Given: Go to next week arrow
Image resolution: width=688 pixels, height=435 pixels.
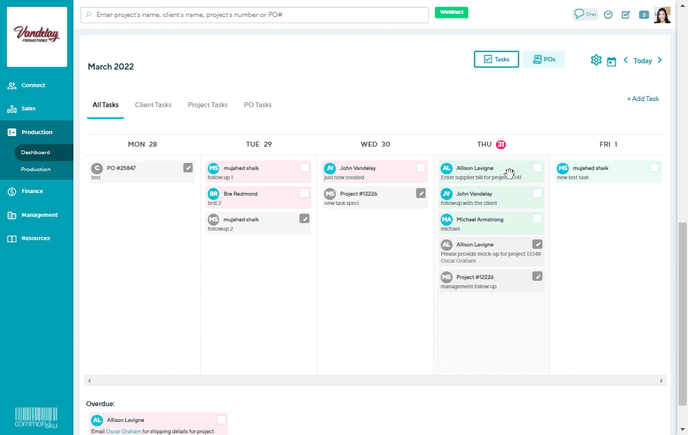Looking at the screenshot, I should pyautogui.click(x=659, y=60).
